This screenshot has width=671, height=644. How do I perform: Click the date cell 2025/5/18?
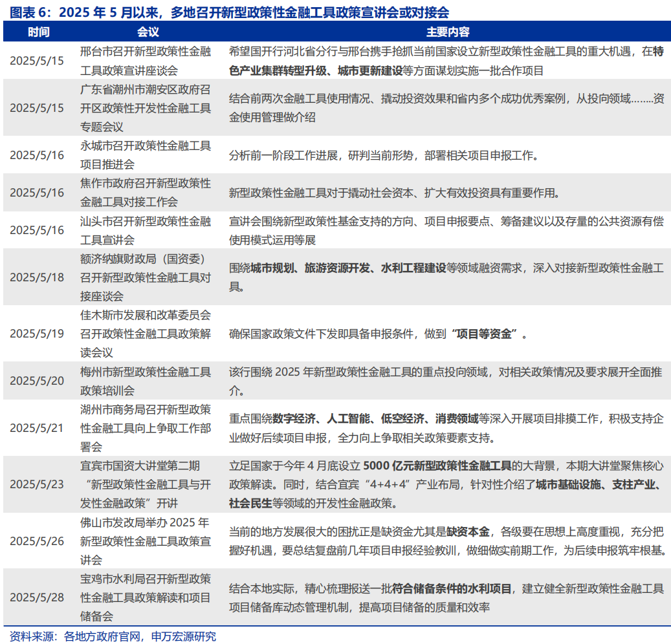coord(37,277)
